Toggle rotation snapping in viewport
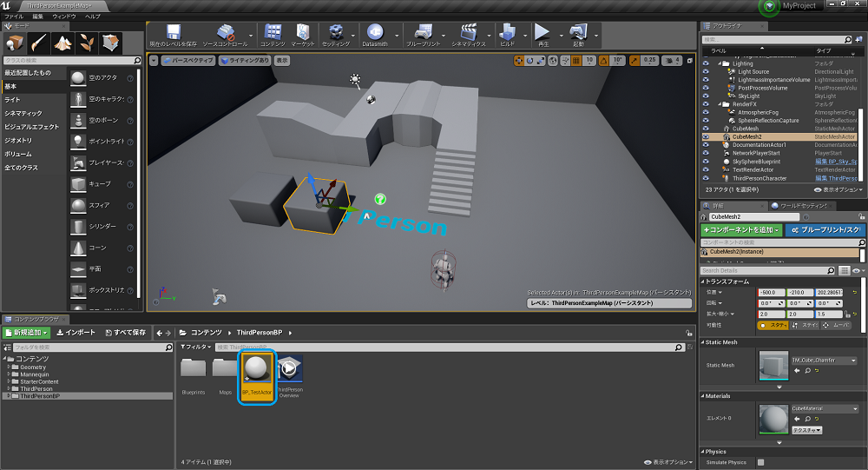Image resolution: width=868 pixels, height=470 pixels. 603,61
